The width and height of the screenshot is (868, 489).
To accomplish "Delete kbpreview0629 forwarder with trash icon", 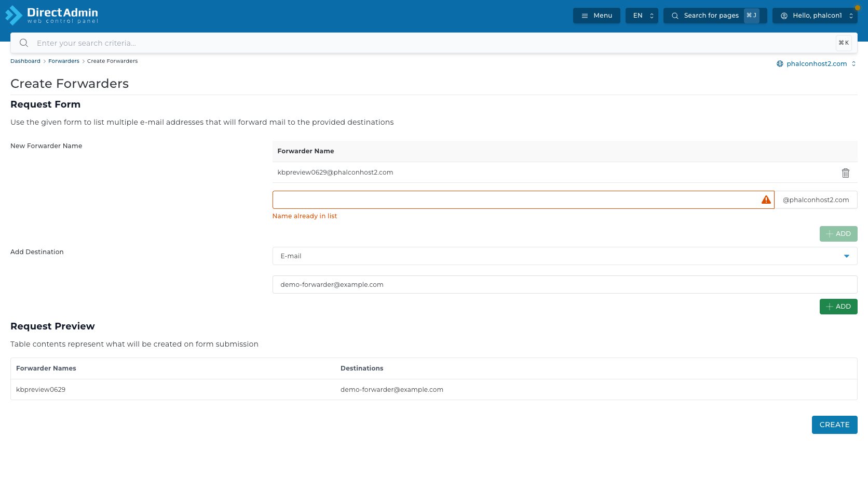I will point(846,173).
